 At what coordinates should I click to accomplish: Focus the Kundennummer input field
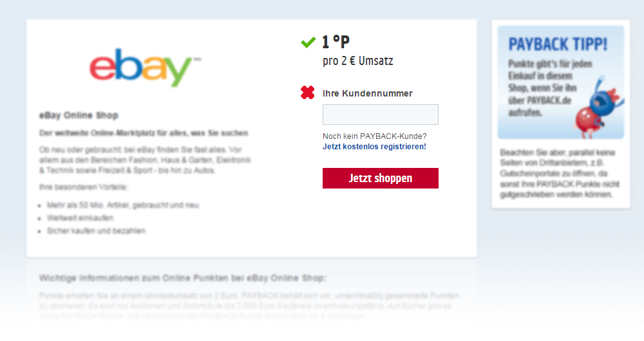point(381,115)
